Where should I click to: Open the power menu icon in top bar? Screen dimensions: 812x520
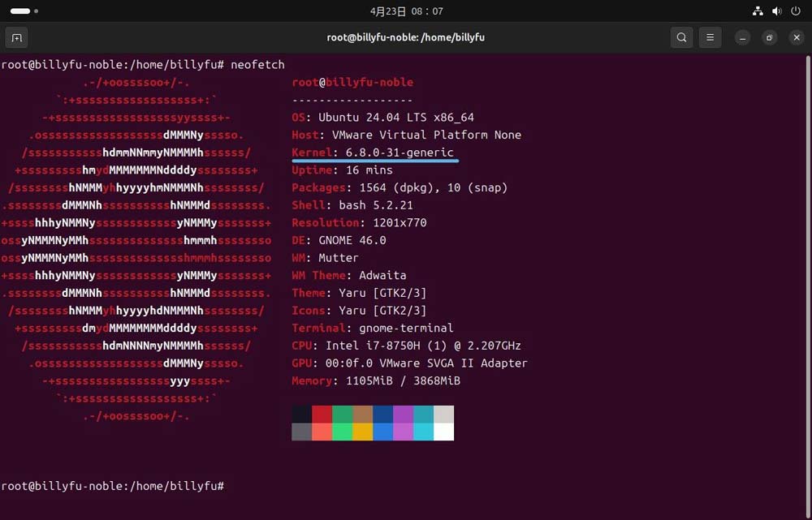coord(796,11)
